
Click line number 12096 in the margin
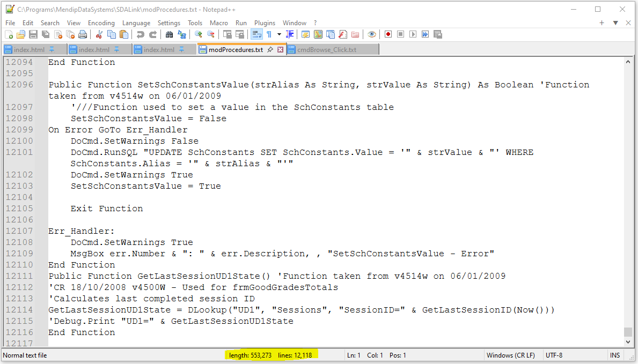coord(19,85)
